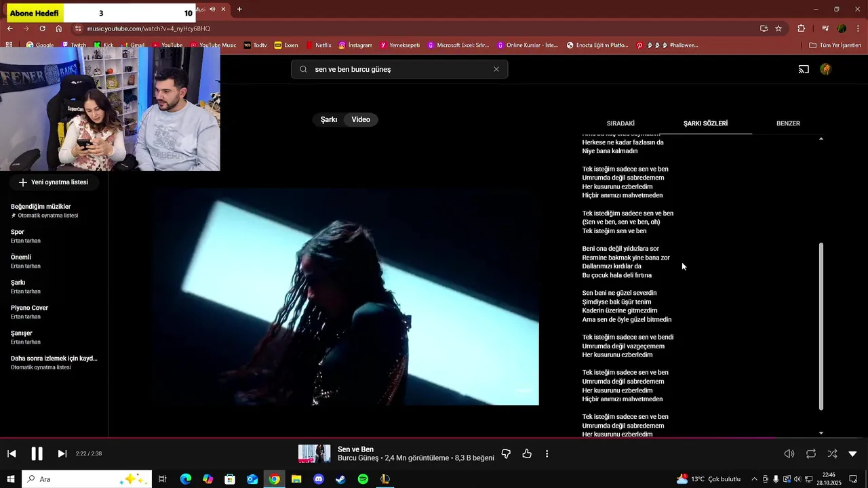Skip to the next track

point(62,453)
